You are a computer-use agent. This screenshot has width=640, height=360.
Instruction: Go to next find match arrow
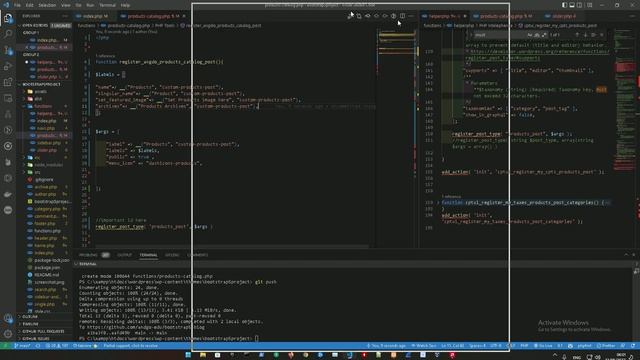585,35
